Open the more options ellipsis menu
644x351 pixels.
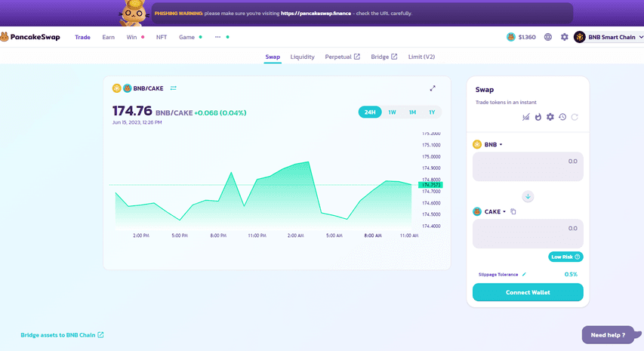click(x=217, y=37)
